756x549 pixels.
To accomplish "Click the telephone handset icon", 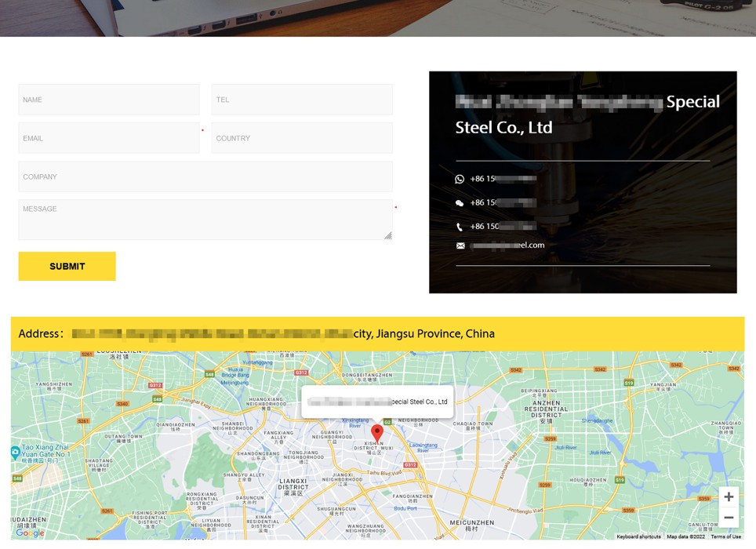I will [460, 227].
